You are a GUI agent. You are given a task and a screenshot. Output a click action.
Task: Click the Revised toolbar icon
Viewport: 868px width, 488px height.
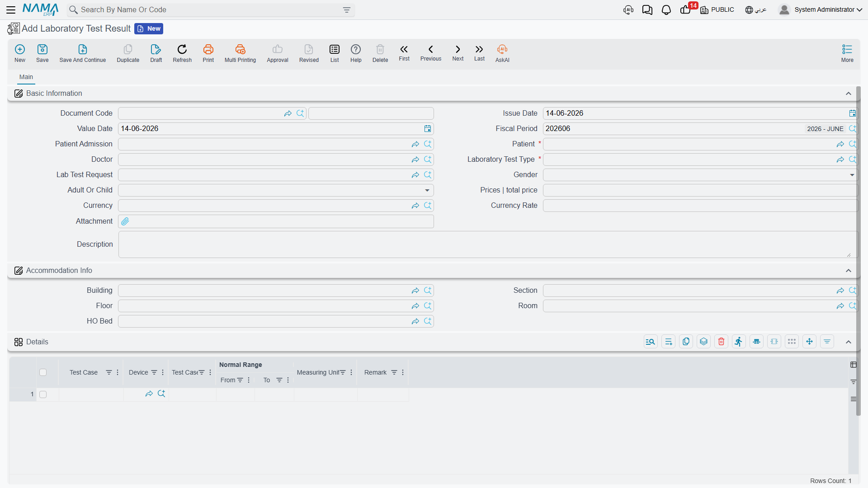pos(309,49)
